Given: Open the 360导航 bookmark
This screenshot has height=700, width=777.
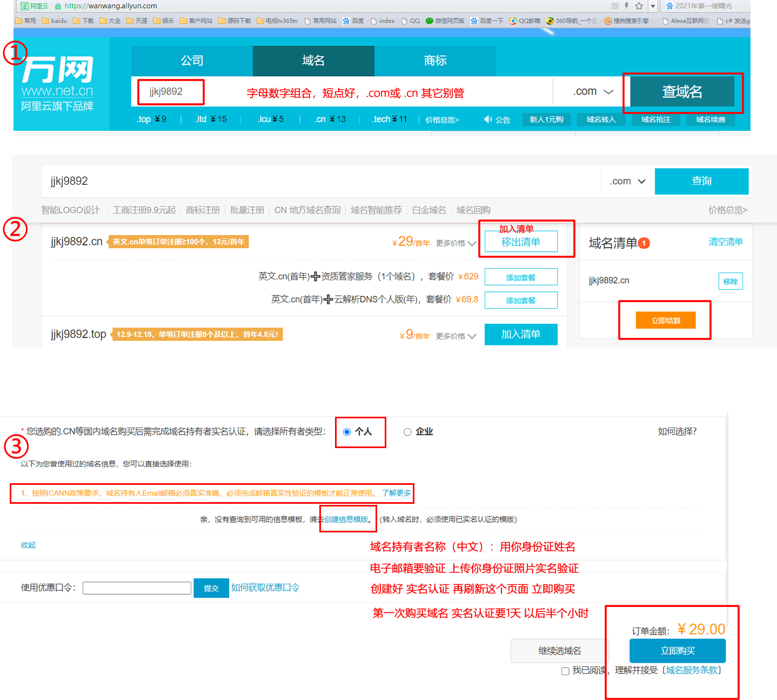Looking at the screenshot, I should (x=572, y=21).
